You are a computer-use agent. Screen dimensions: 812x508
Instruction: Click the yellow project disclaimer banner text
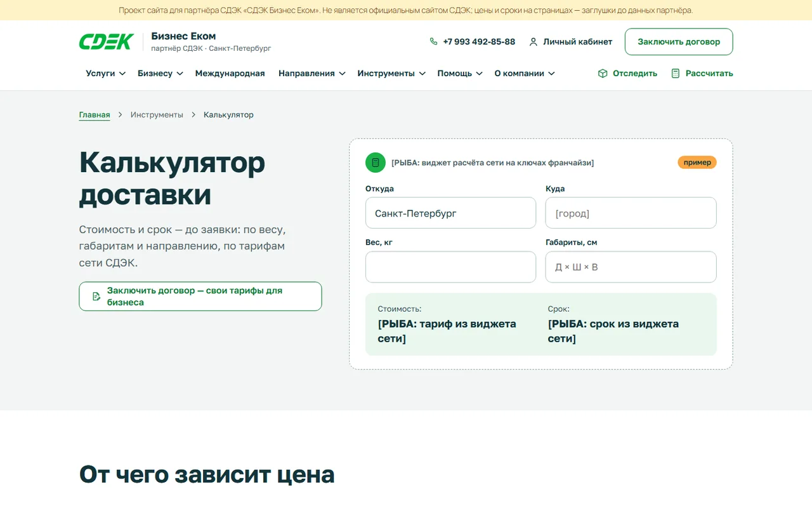(x=406, y=10)
